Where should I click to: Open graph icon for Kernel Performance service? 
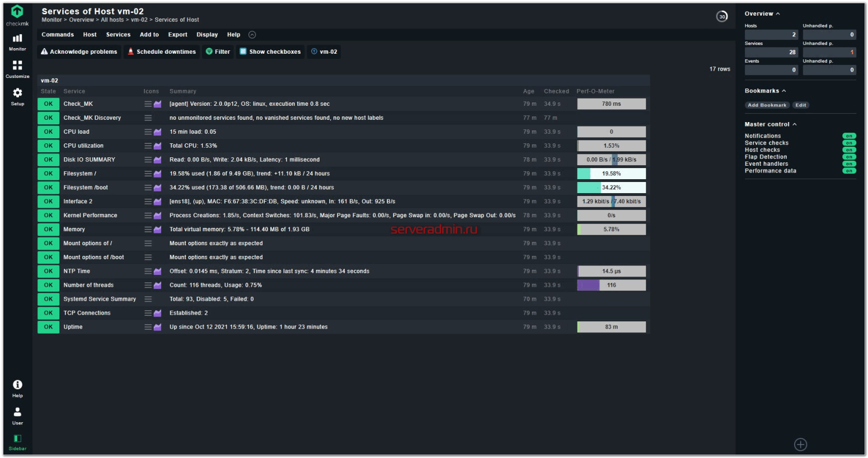[x=158, y=216]
